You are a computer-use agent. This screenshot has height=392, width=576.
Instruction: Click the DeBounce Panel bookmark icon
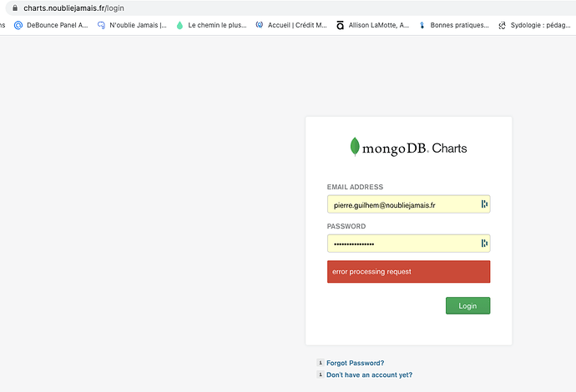(18, 26)
